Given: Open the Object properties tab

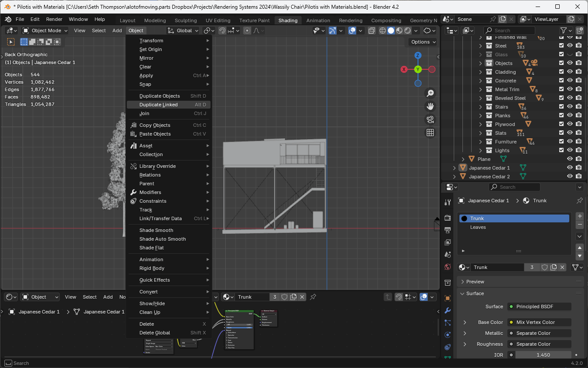Looking at the screenshot, I should point(447,298).
